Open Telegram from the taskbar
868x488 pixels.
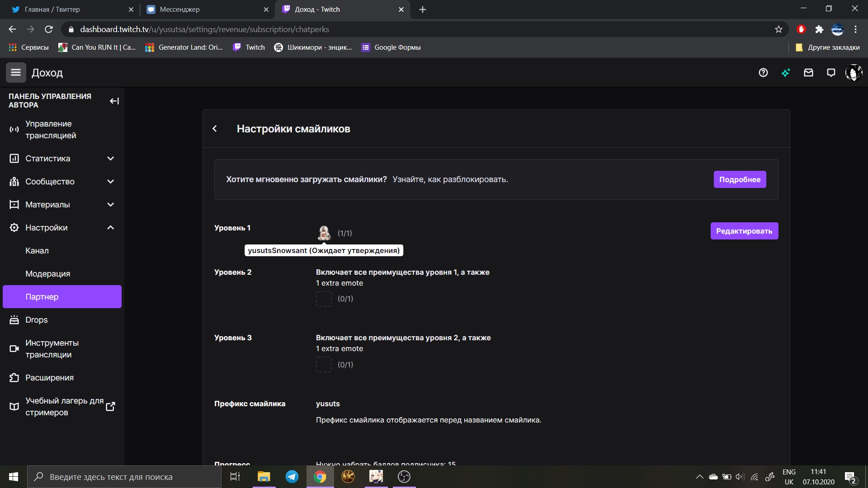pos(292,477)
